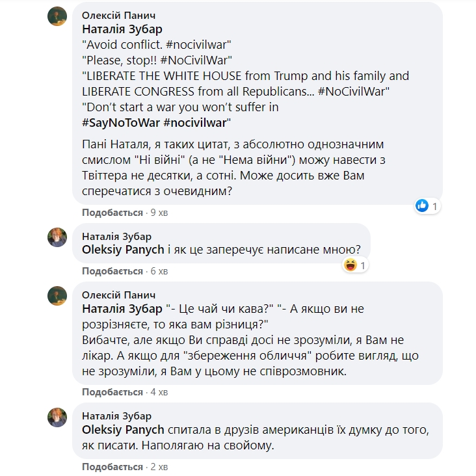Open the Наталія Зубар mention in the tea-or-coffee comment
This screenshot has width=476, height=476.
122,309
